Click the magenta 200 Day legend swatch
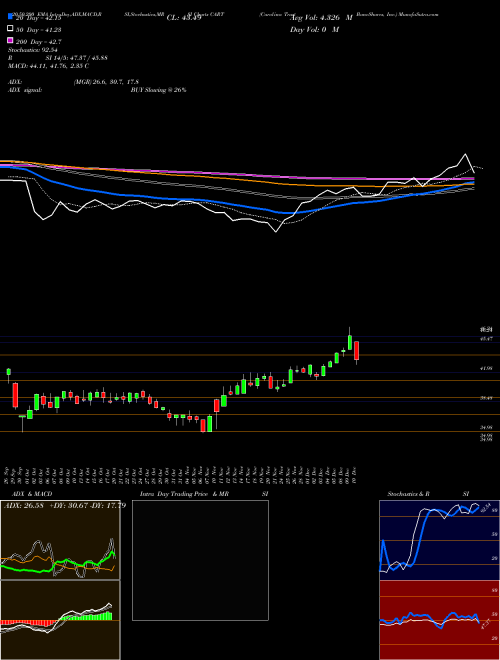 10,41
